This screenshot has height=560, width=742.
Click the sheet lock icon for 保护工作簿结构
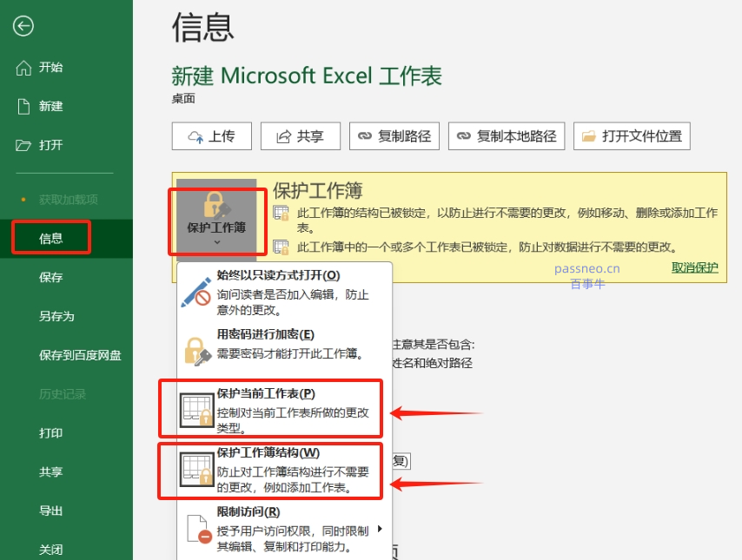pos(196,469)
